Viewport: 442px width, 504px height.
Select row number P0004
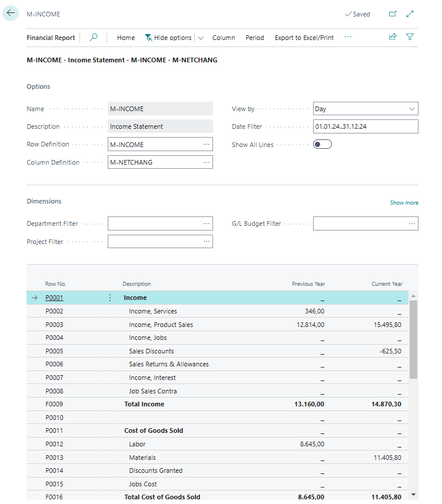pyautogui.click(x=54, y=338)
